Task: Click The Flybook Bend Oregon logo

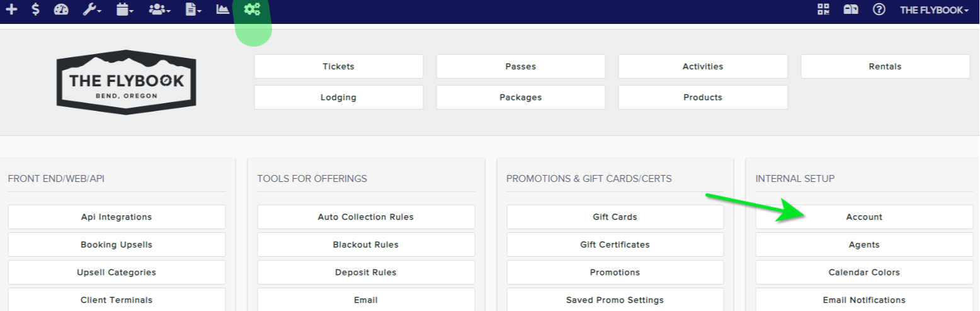Action: point(127,82)
